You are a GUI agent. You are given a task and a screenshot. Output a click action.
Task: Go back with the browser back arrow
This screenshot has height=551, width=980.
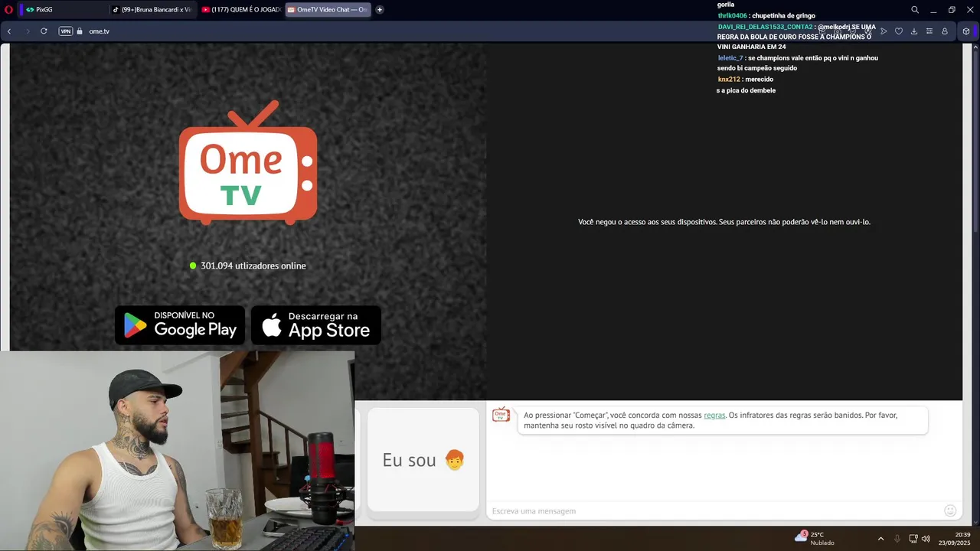point(9,31)
